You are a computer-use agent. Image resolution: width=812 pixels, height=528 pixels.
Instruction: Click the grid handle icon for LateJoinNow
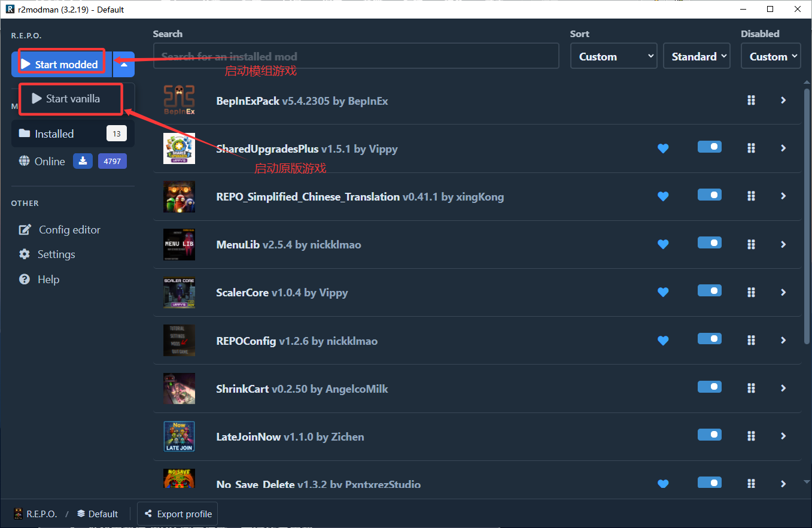tap(751, 436)
